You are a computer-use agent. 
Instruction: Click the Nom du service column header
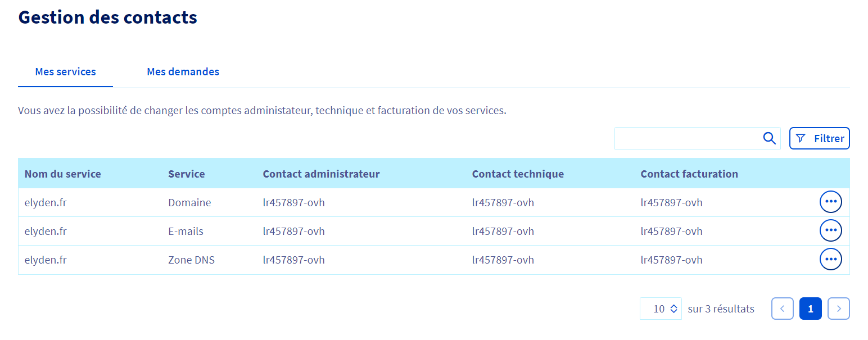tap(62, 174)
